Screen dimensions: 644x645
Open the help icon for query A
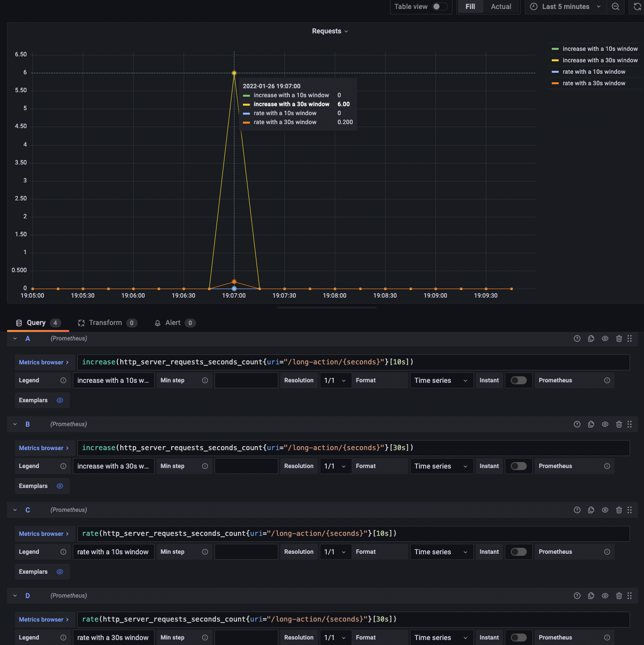coord(577,338)
